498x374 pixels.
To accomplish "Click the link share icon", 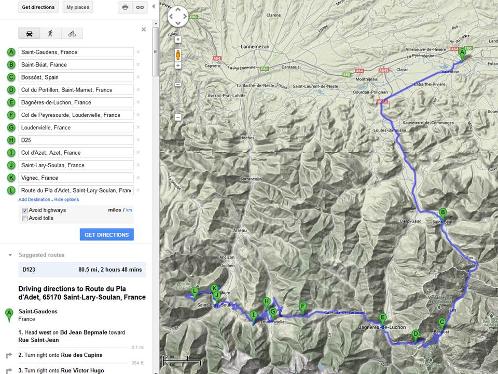I will pos(140,7).
